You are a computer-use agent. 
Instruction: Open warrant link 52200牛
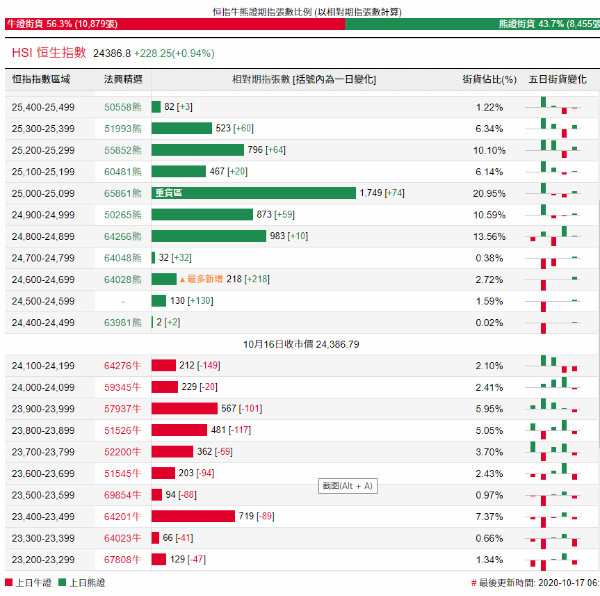[x=122, y=452]
